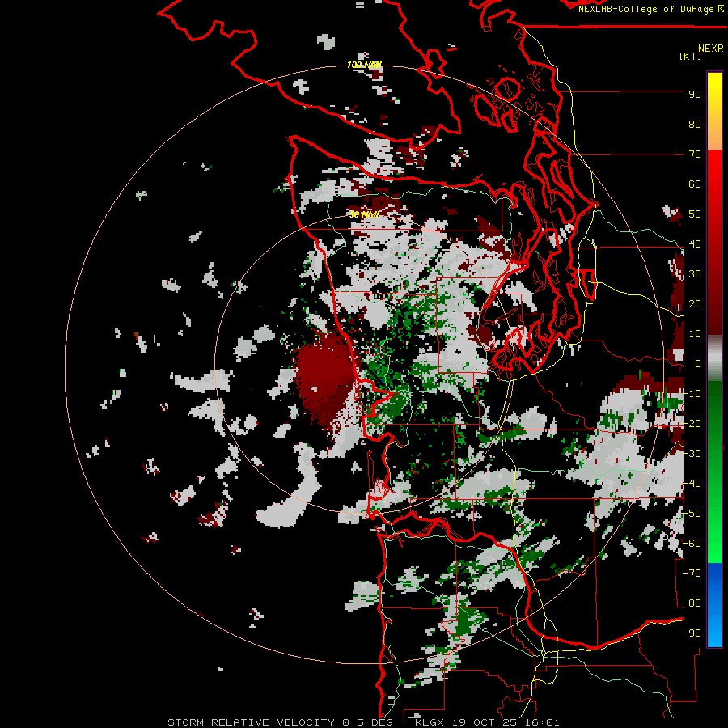Click the 100 NMI range ring label
728x728 pixels.
pos(365,65)
